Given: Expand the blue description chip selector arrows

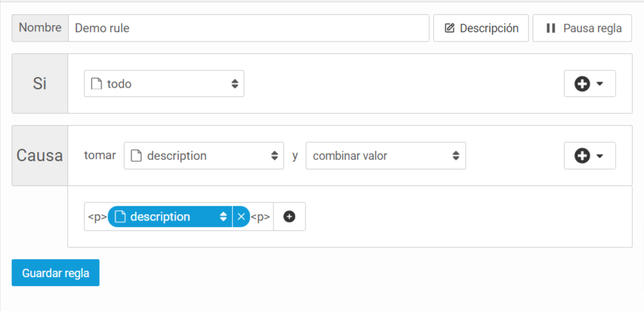Looking at the screenshot, I should [223, 217].
